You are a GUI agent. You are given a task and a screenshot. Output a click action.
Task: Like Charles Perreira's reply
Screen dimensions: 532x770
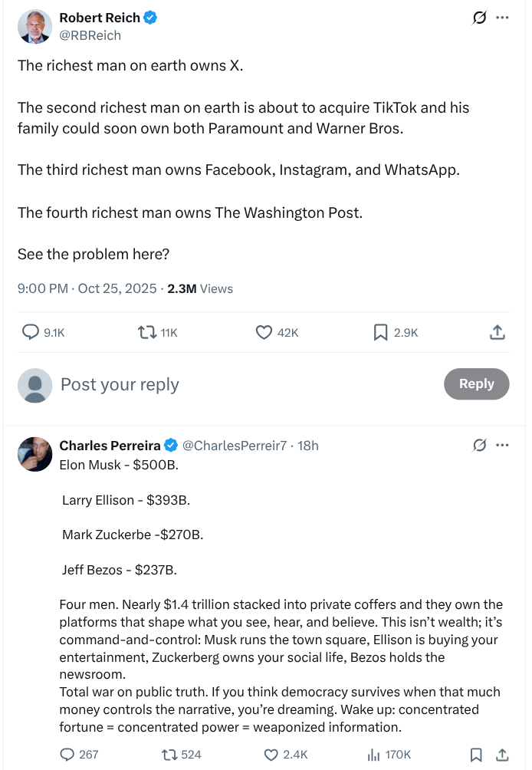pyautogui.click(x=271, y=755)
